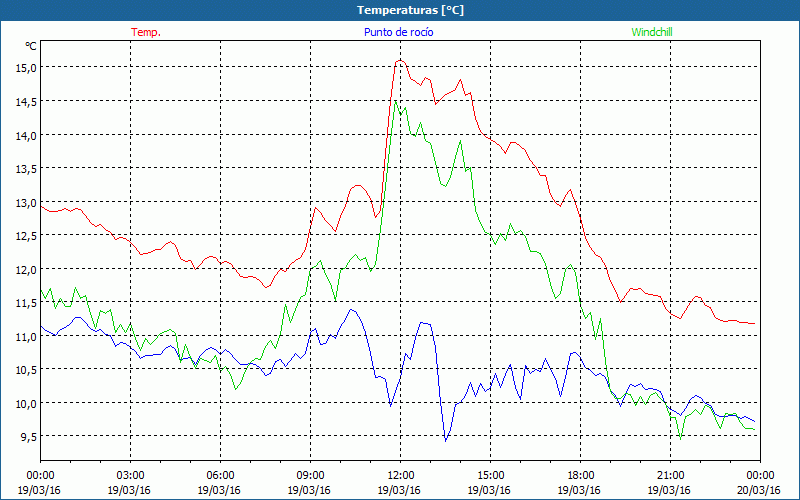Click the 15:00 time axis label
The height and width of the screenshot is (500, 800).
(490, 476)
